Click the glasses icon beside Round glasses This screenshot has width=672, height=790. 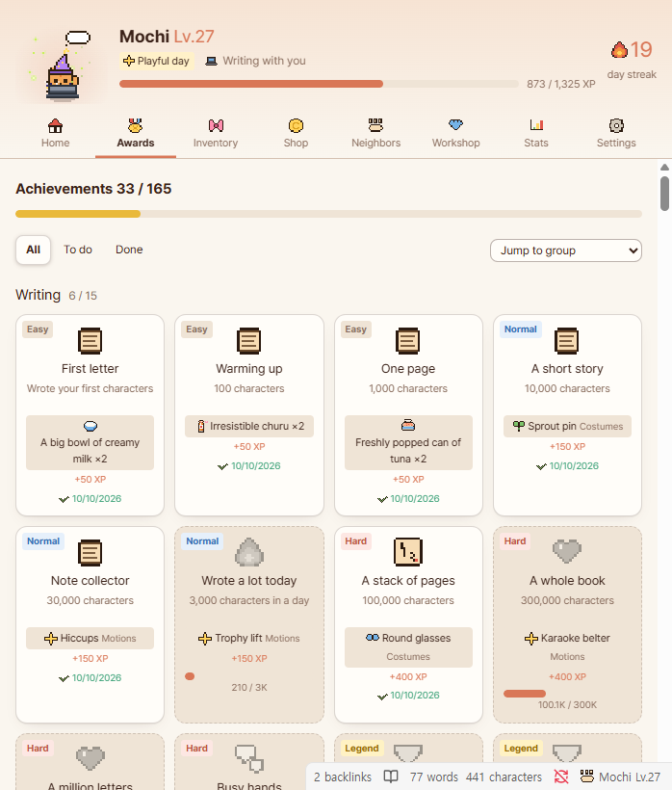[x=373, y=638]
